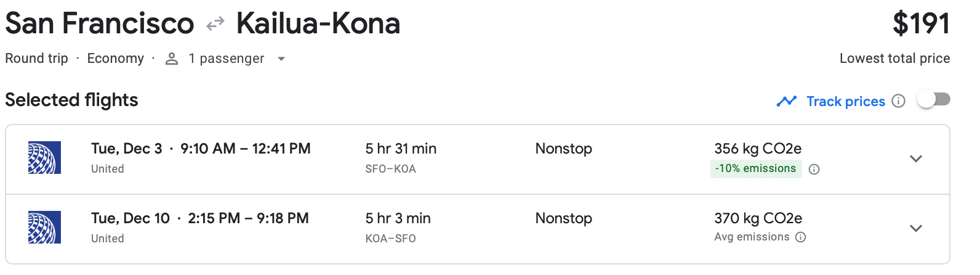The height and width of the screenshot is (275, 980).
Task: Click the 1 passenger label
Action: 226,59
